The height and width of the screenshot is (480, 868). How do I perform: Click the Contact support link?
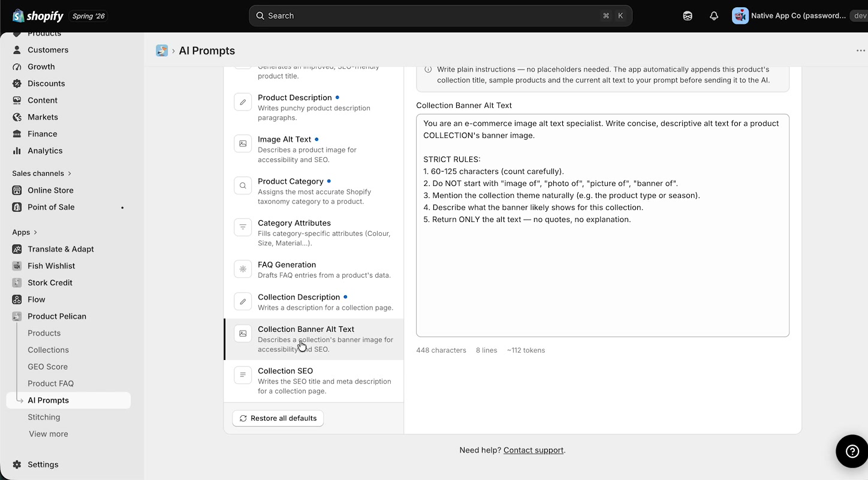(x=534, y=450)
